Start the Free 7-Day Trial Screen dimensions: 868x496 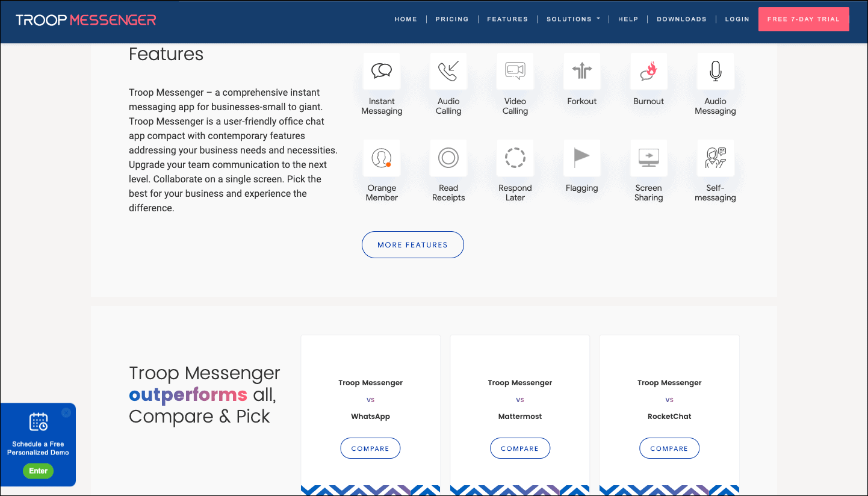click(x=804, y=19)
